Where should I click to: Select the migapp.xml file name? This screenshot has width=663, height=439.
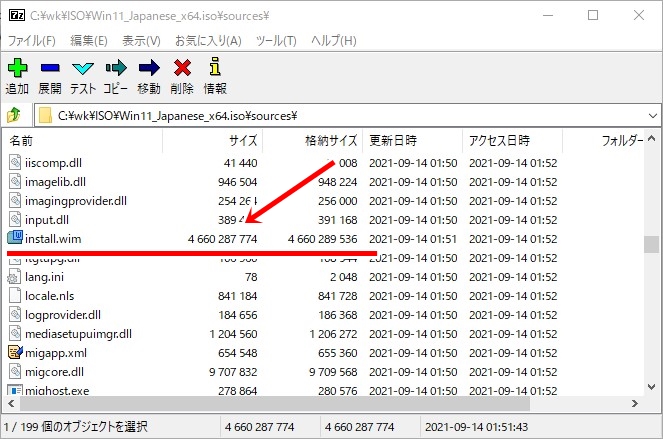click(56, 353)
